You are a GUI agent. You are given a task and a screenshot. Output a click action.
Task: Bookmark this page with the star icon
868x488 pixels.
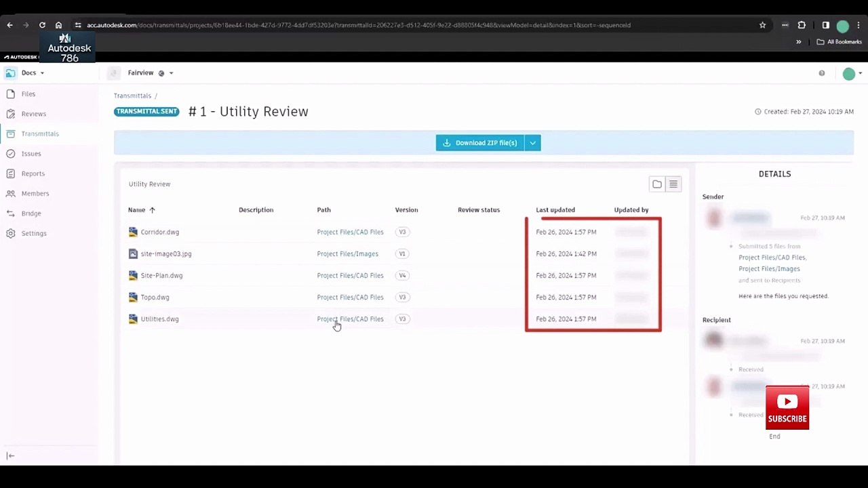click(762, 25)
